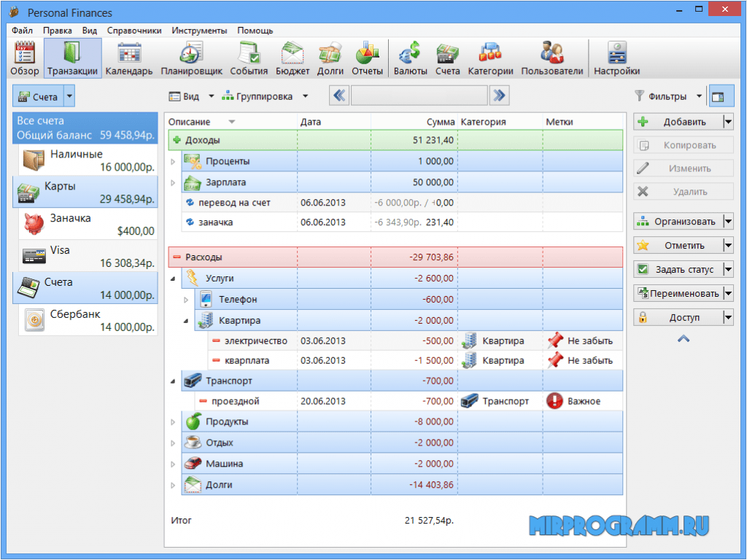Collapse the Доходы income group
The image size is (747, 560).
[x=177, y=140]
